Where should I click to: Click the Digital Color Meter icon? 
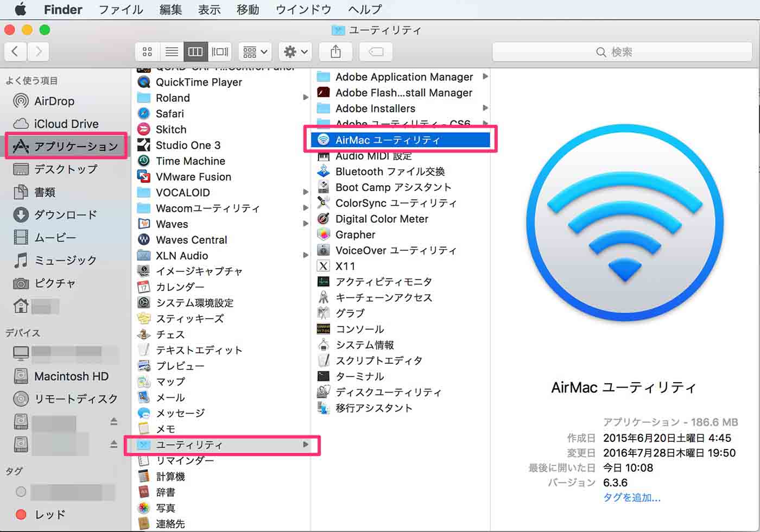(324, 218)
